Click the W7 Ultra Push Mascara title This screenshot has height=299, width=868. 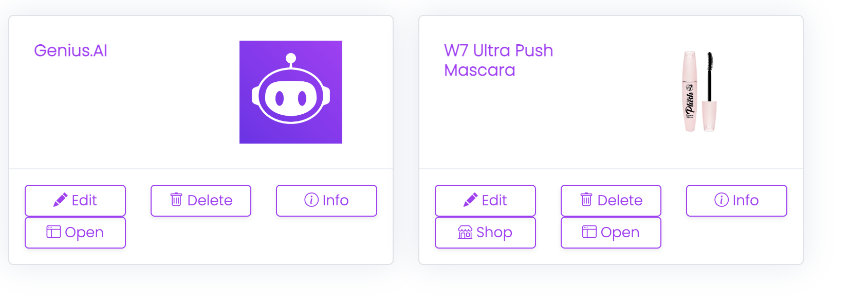(498, 60)
